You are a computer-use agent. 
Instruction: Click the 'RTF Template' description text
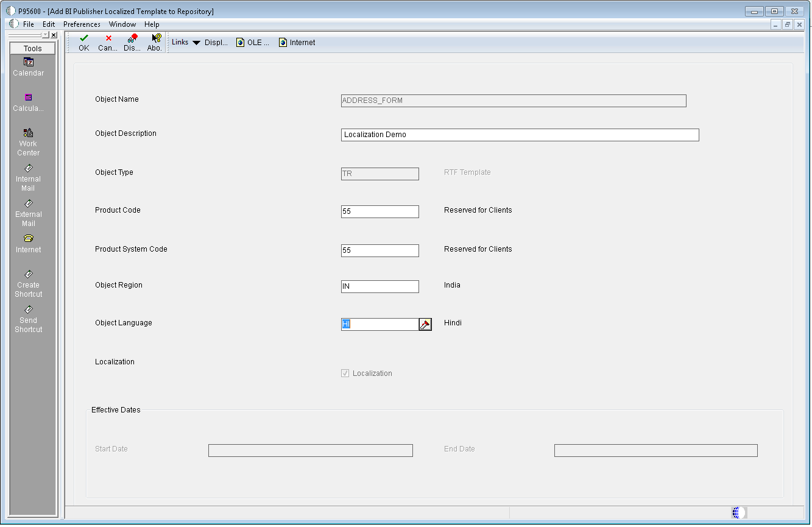click(467, 172)
